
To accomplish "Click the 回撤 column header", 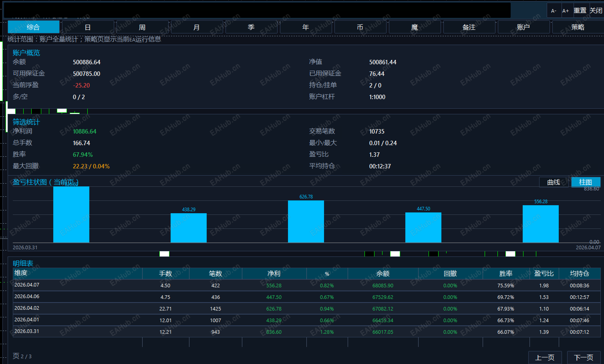I will (x=450, y=273).
